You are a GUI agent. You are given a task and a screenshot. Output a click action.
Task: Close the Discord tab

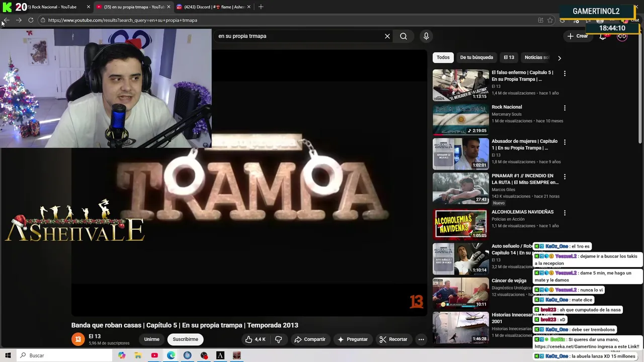pos(249,7)
